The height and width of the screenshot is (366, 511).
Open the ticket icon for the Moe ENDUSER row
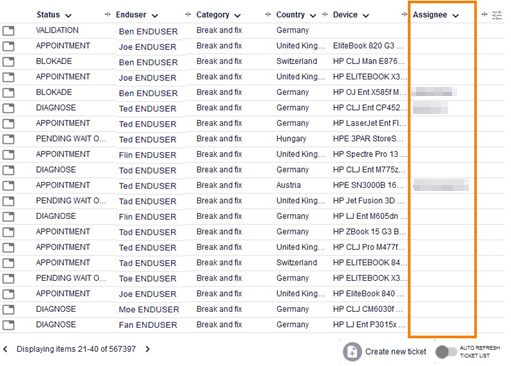coord(8,310)
